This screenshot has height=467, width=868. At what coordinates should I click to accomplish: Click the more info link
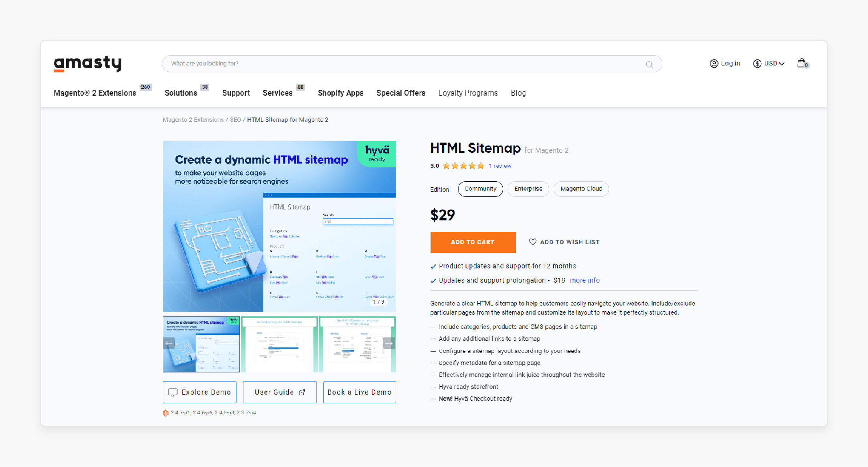(x=585, y=280)
